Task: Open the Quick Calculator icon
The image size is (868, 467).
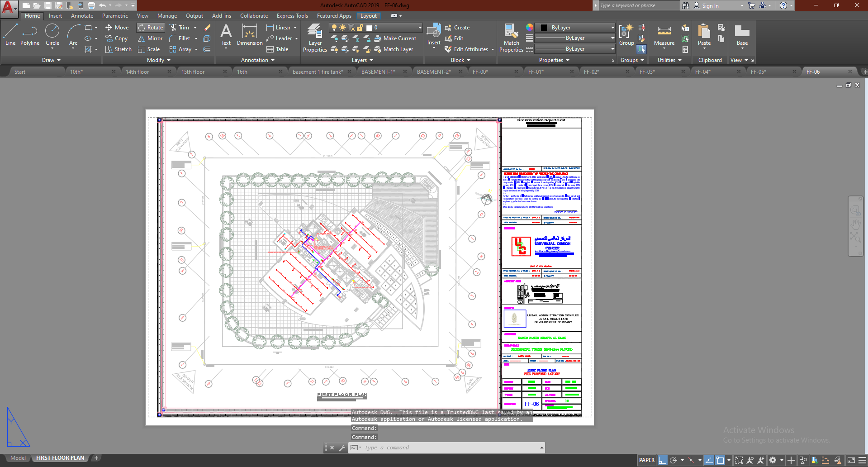Action: coord(685,49)
